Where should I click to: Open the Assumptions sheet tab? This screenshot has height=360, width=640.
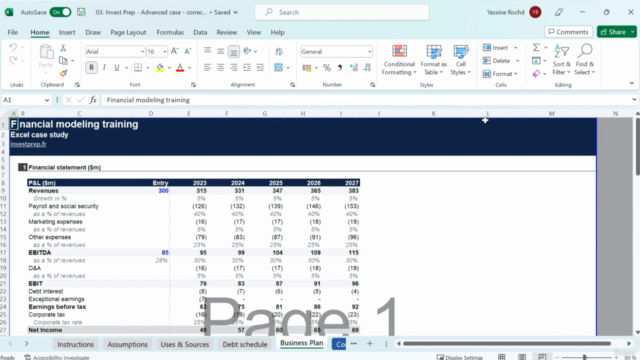click(127, 344)
